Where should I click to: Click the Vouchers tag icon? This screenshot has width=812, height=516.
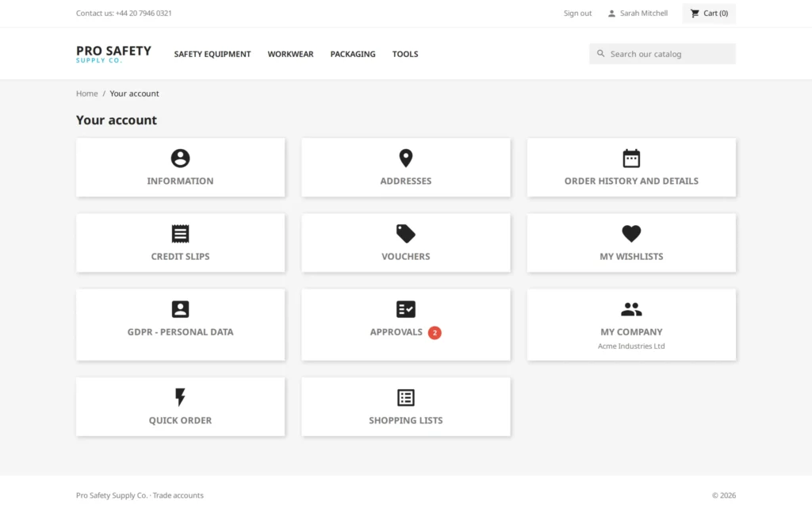pyautogui.click(x=405, y=234)
